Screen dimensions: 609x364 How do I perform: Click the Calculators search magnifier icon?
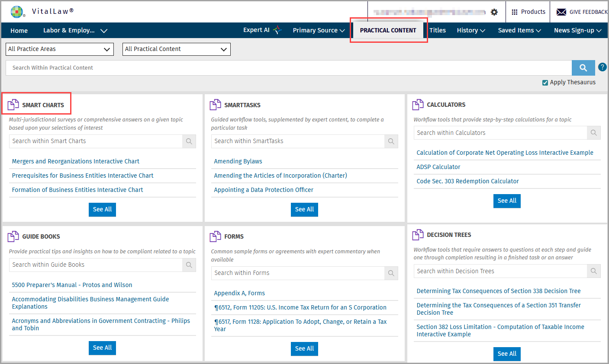click(x=594, y=133)
